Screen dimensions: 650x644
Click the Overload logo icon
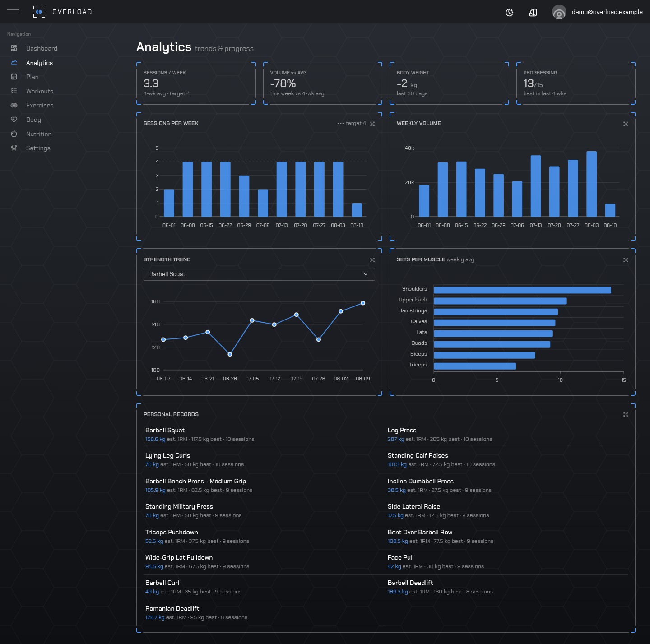[39, 12]
